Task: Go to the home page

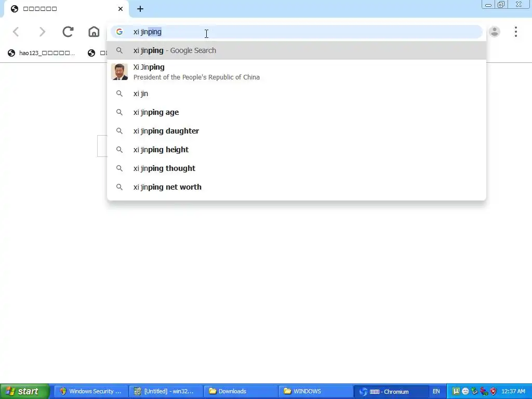Action: 94,32
